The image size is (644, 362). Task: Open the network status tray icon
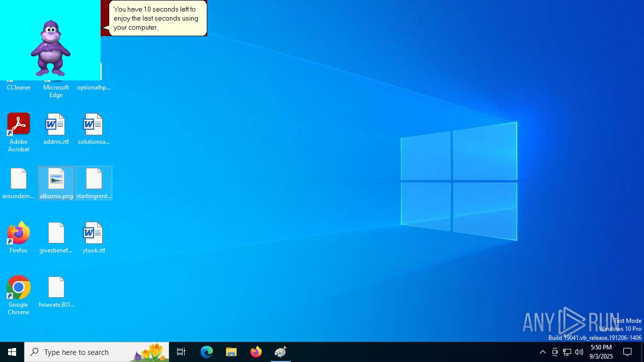pos(567,352)
